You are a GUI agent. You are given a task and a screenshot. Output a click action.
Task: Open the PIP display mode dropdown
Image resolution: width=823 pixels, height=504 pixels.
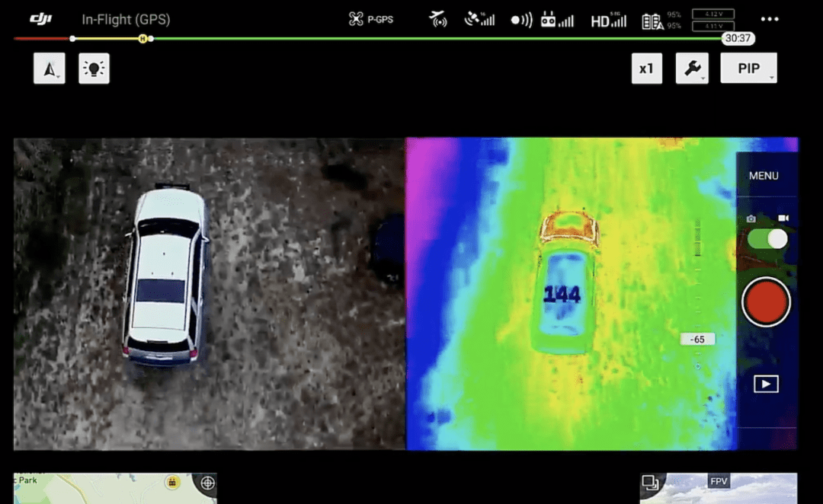click(x=748, y=67)
